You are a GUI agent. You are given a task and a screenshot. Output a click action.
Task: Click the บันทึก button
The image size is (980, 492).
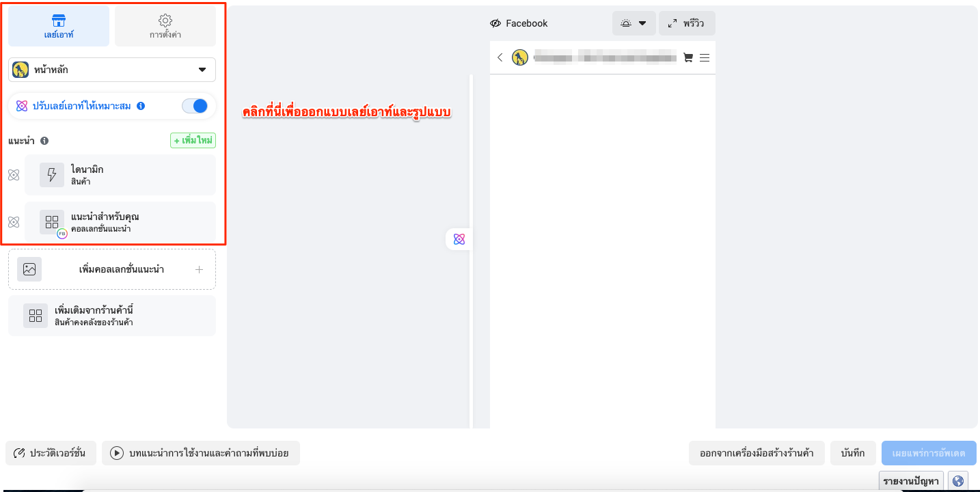854,453
